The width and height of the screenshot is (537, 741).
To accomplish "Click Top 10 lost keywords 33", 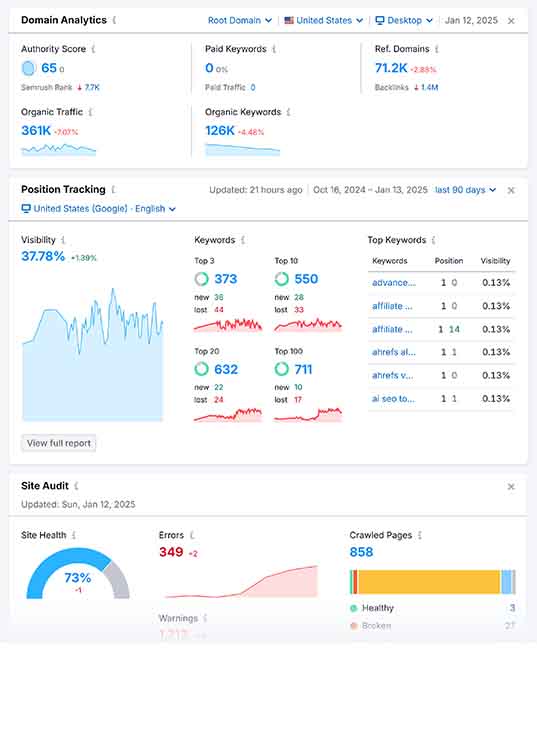I will (299, 310).
